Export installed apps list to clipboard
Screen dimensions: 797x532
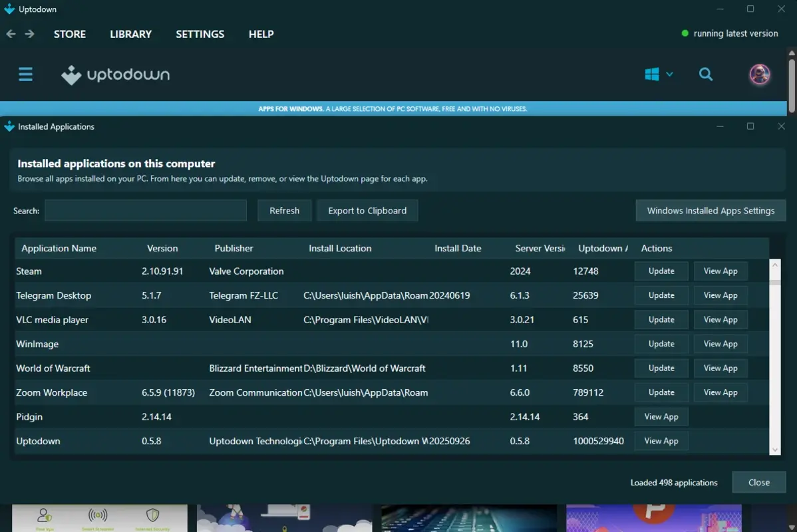pyautogui.click(x=367, y=210)
